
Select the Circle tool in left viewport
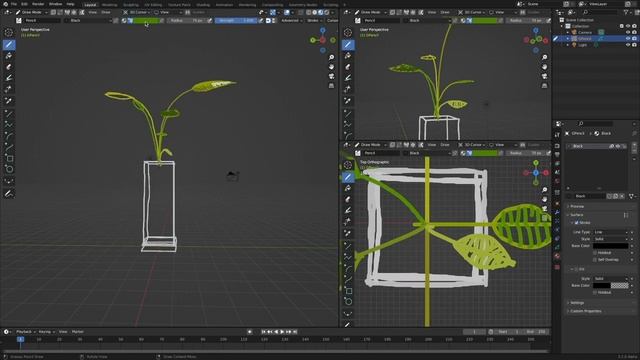(9, 169)
